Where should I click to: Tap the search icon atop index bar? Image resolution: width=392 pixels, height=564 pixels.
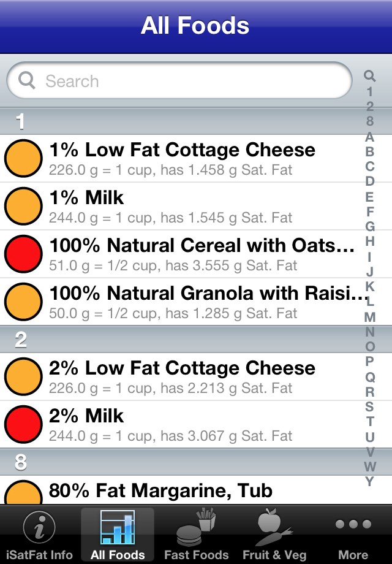coord(369,76)
